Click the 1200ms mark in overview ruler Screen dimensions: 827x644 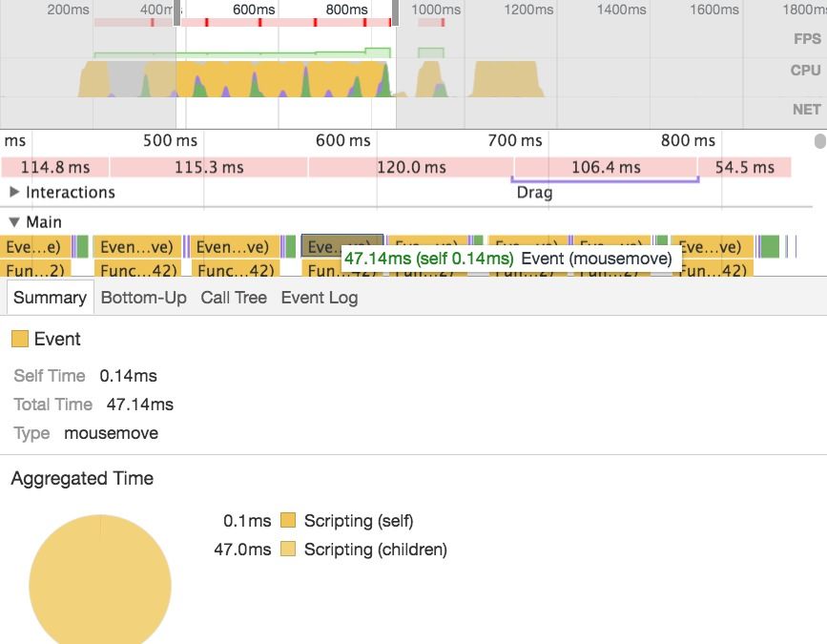pos(528,10)
